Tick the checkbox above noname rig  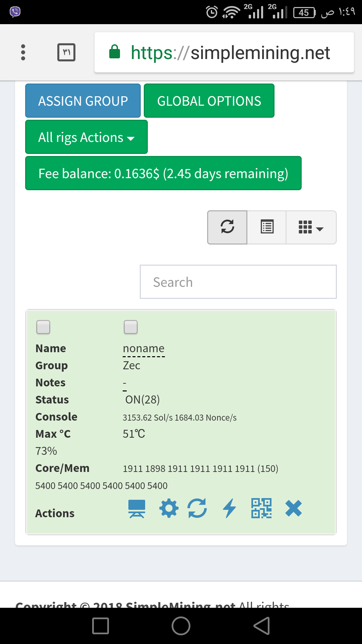pyautogui.click(x=131, y=327)
